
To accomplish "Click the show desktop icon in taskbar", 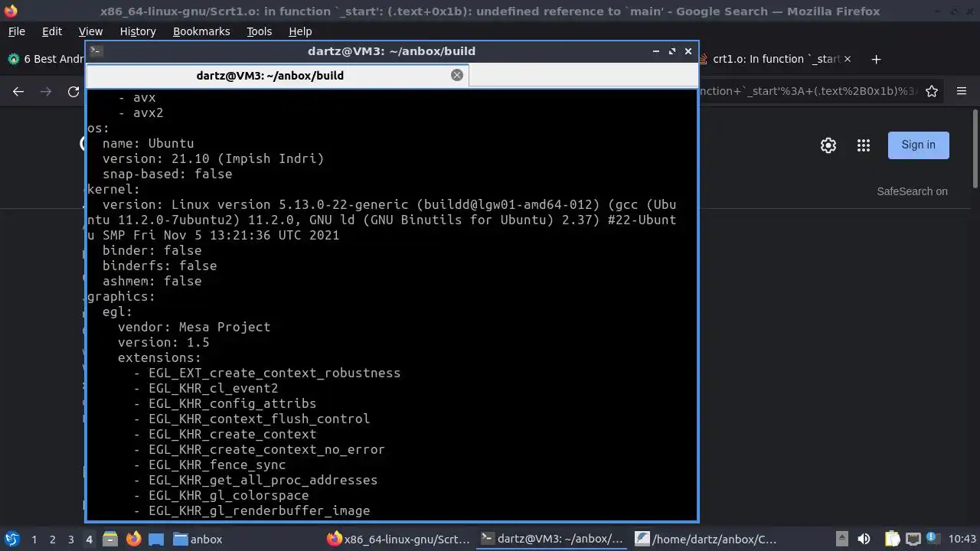I will click(x=156, y=540).
